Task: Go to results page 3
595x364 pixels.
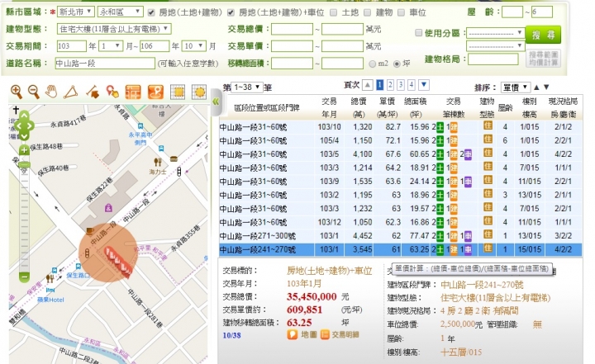Action: click(x=401, y=85)
